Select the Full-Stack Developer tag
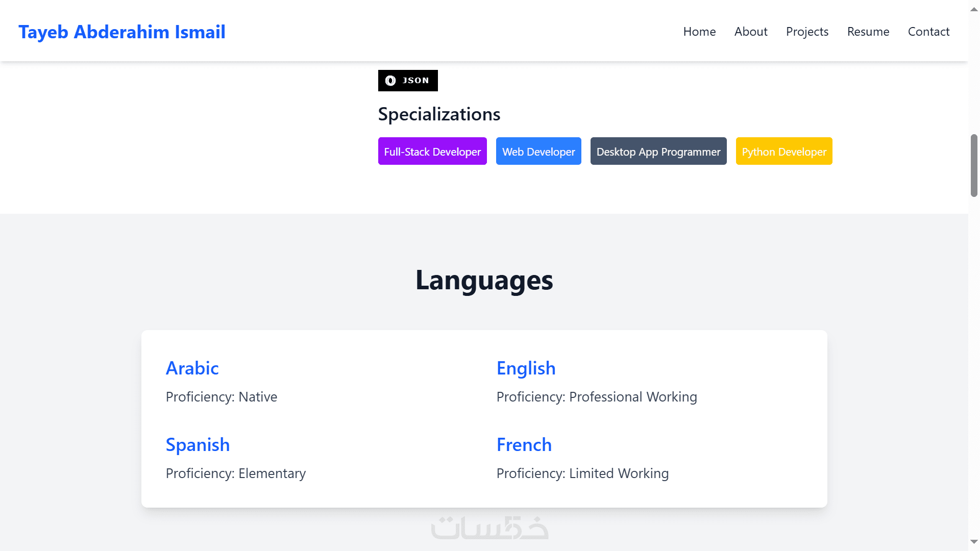This screenshot has width=980, height=551. [432, 152]
